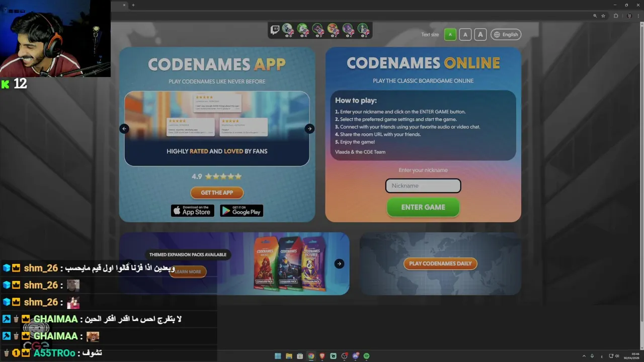This screenshot has height=362, width=644.
Task: Open Brave browser from the taskbar
Action: (323, 356)
